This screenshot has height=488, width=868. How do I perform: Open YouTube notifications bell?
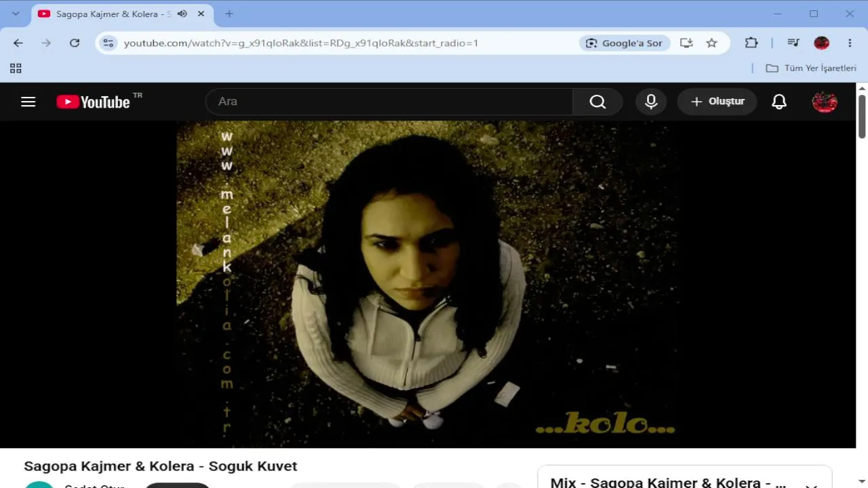click(x=779, y=102)
